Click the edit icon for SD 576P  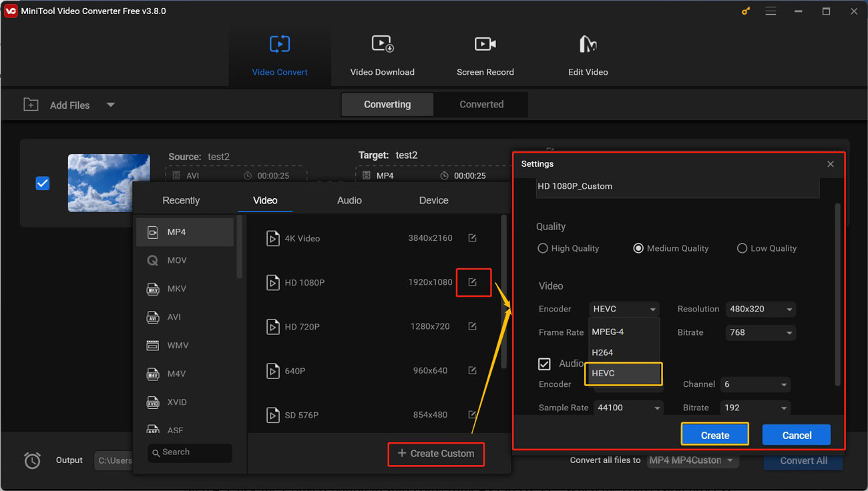[472, 414]
